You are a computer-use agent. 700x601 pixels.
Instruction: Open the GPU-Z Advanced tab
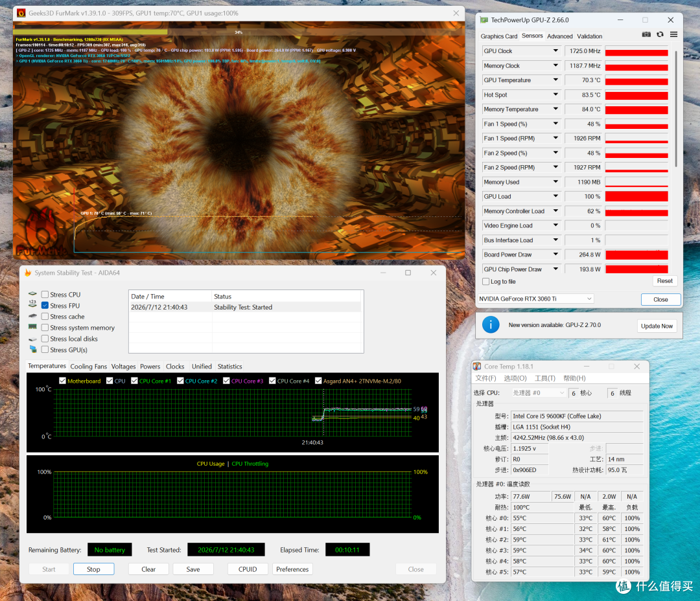click(560, 36)
